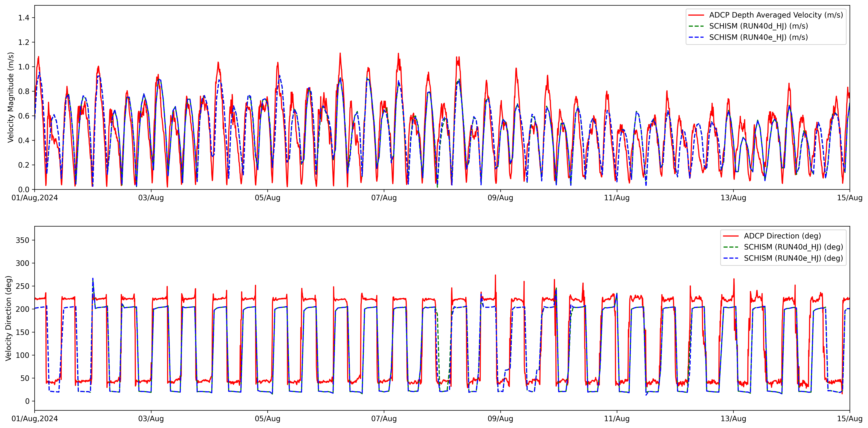This screenshot has height=428, width=868.
Task: Click '01/Aug,2024' label under top plot
Action: click(x=35, y=198)
